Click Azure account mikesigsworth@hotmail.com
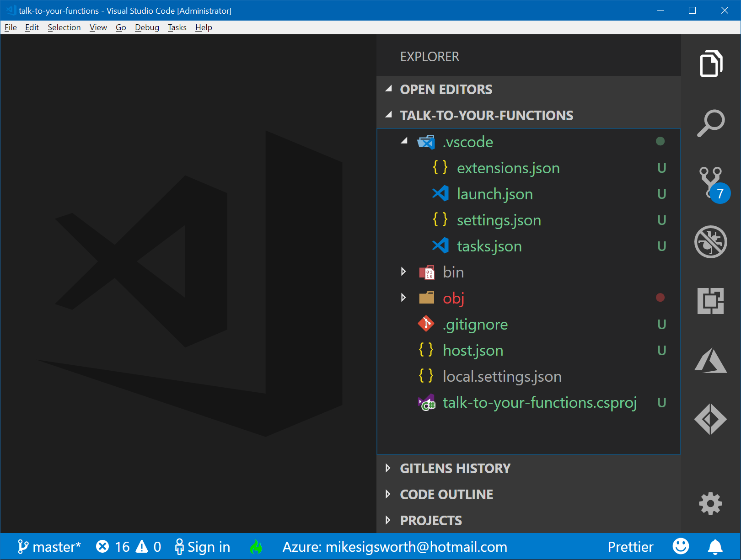Screen dimensions: 741x560 point(395,547)
